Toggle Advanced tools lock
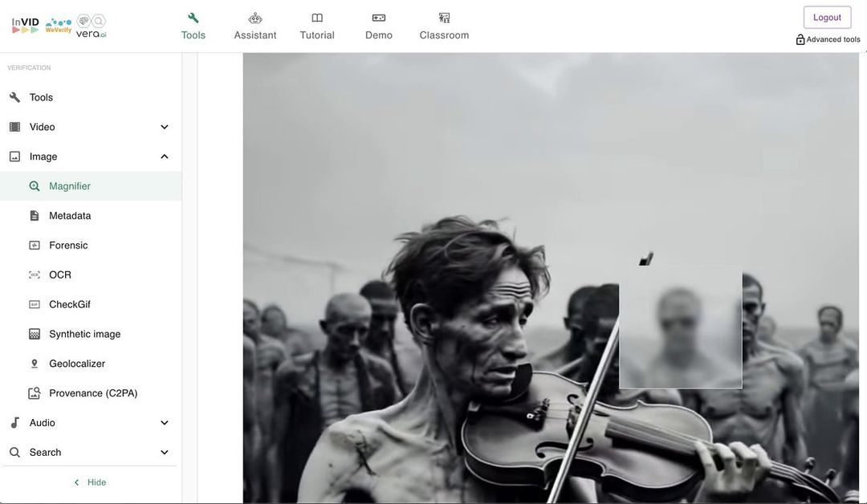Viewport: 867px width, 504px height. pos(800,39)
